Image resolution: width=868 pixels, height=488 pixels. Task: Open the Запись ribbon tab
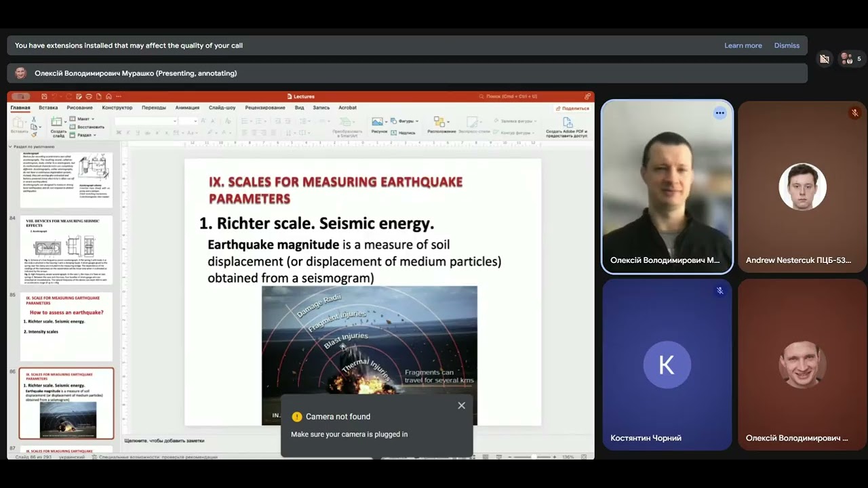tap(321, 108)
